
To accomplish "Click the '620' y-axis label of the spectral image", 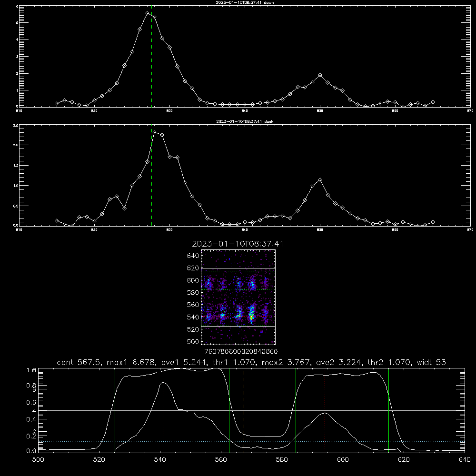I will pyautogui.click(x=193, y=268).
